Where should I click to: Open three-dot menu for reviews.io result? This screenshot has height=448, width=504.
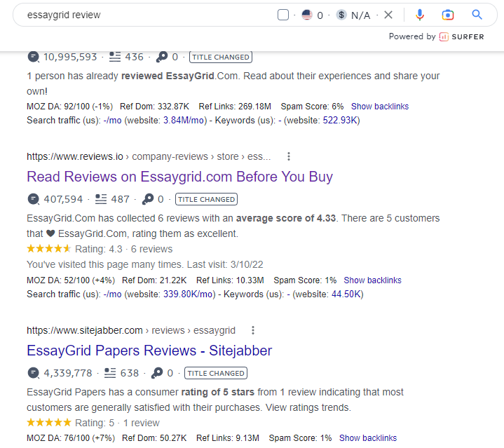[289, 156]
